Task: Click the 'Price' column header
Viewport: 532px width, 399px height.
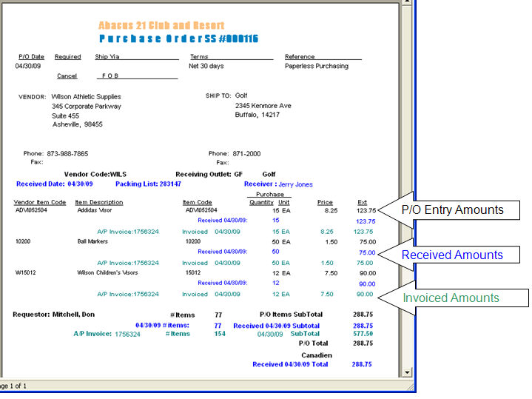Action: coord(325,202)
